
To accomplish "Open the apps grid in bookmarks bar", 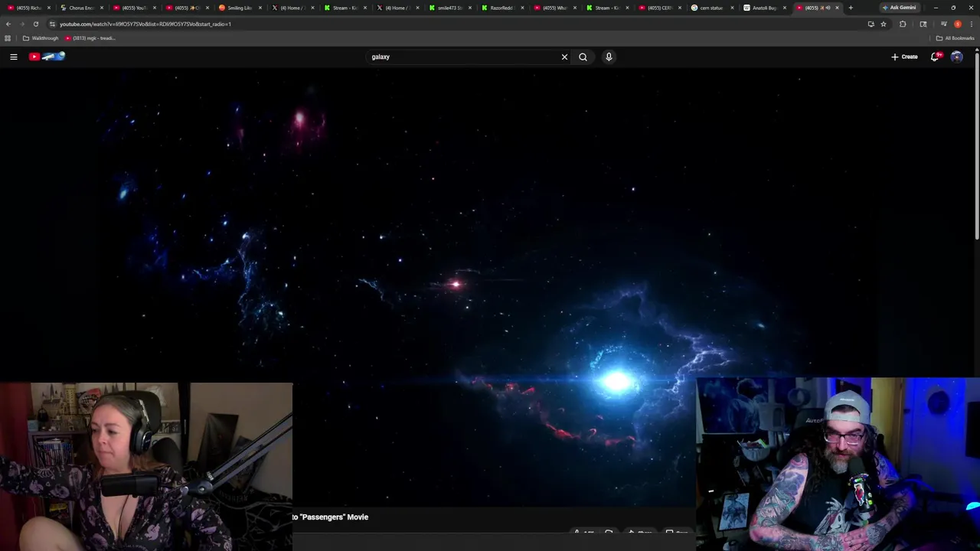I will (8, 38).
